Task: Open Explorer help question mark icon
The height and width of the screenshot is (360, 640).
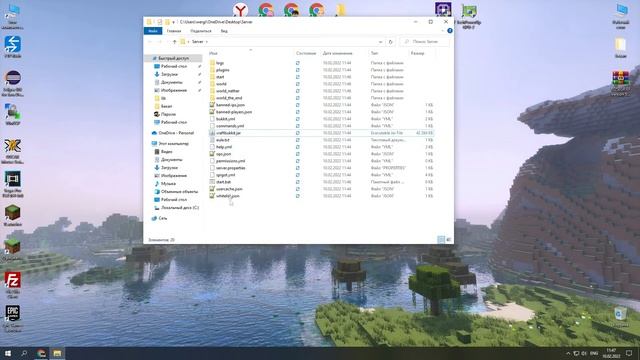Action: coord(450,31)
